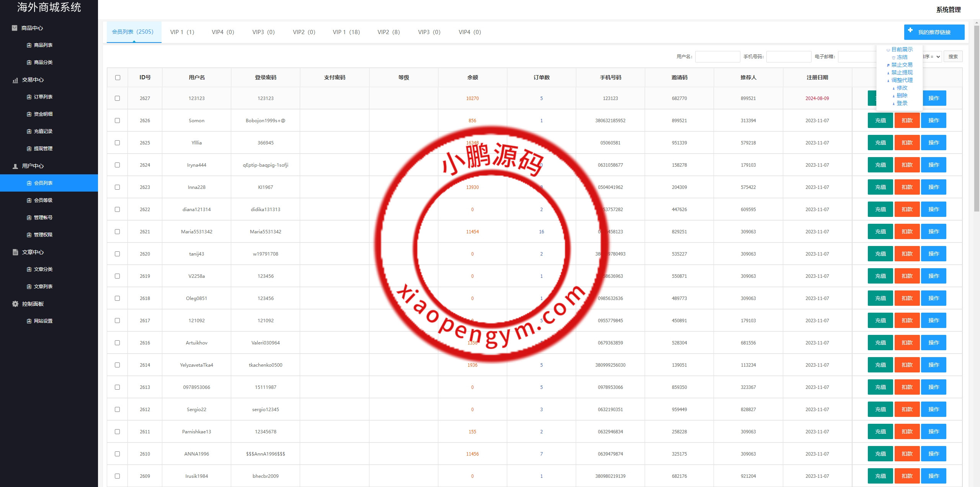Image resolution: width=980 pixels, height=487 pixels.
Task: Click the 用户中心 person icon
Action: tap(15, 166)
